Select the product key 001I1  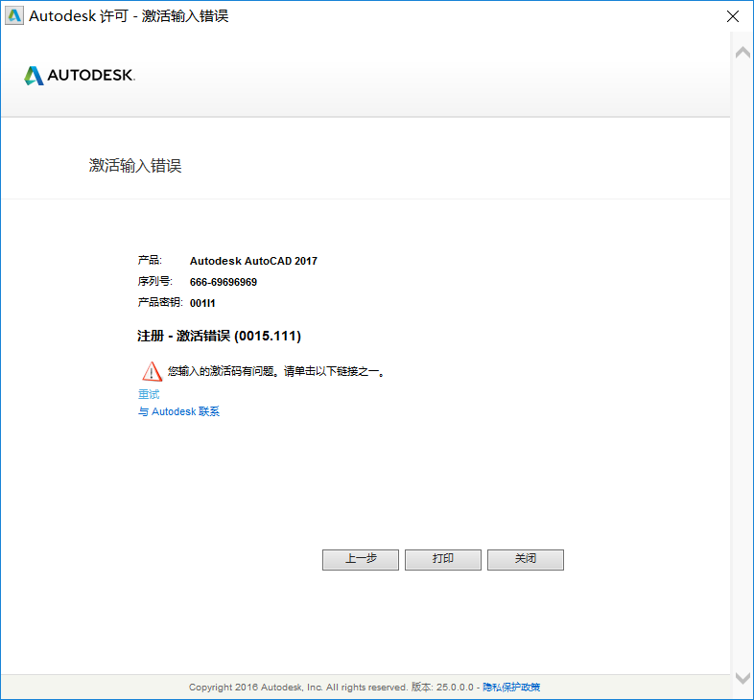point(202,303)
